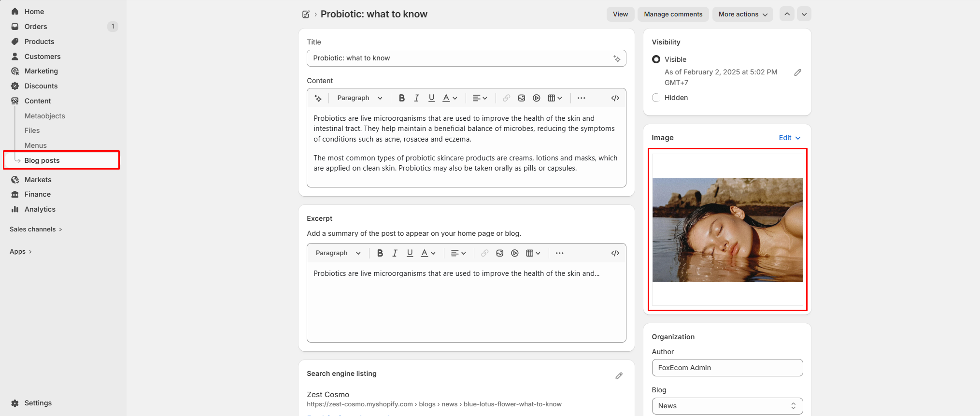Click inside the Excerpt text area
Screen dimensions: 980x416
466,302
